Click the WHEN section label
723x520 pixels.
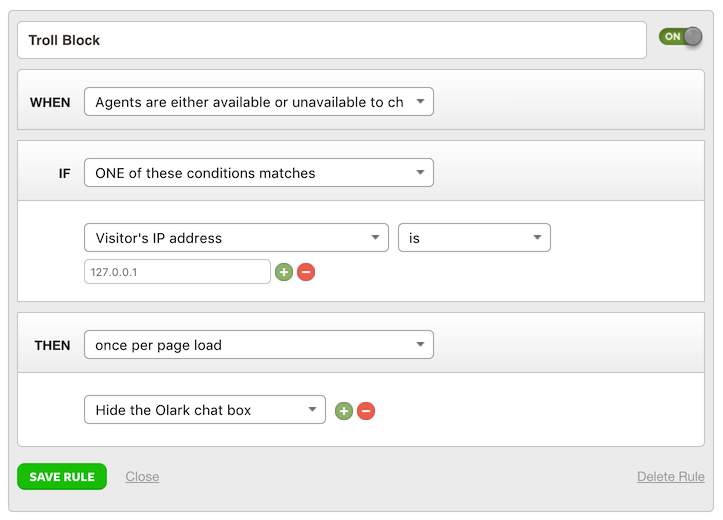click(50, 102)
